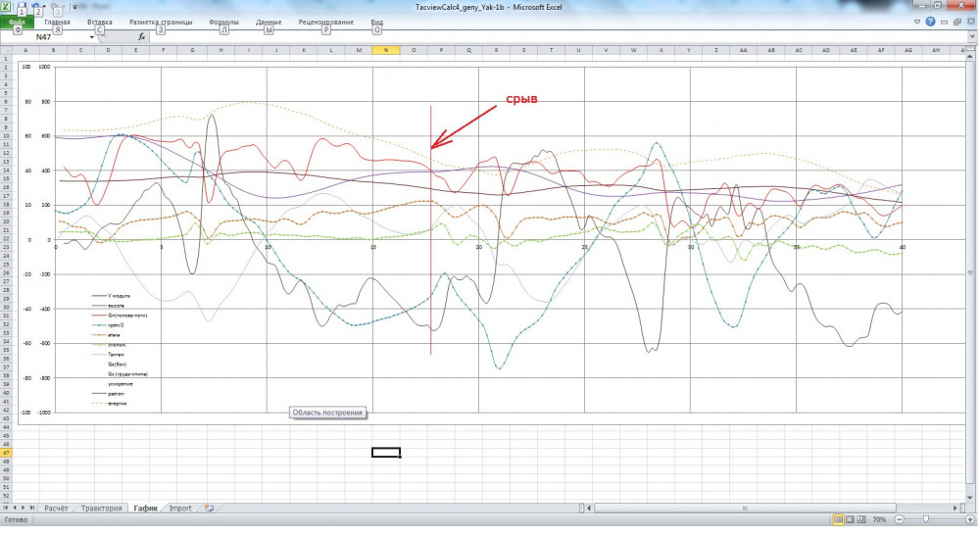Go to next sheet navigation arrow

click(24, 508)
